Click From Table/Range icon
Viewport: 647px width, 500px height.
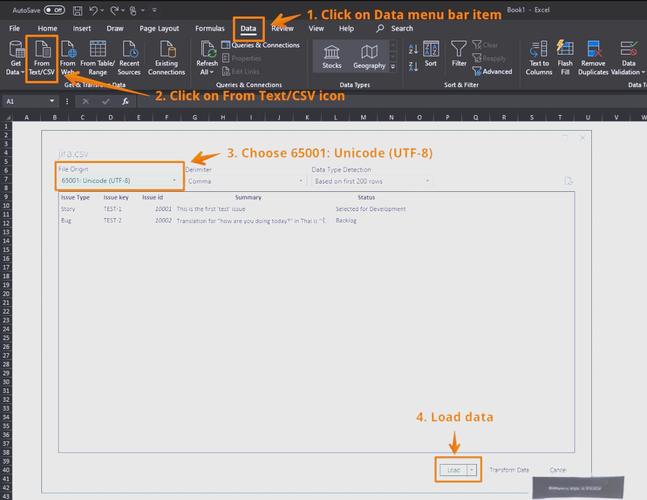[x=97, y=58]
